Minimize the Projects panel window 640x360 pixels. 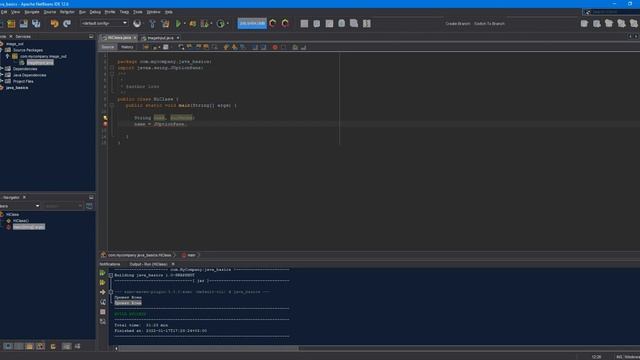point(91,36)
